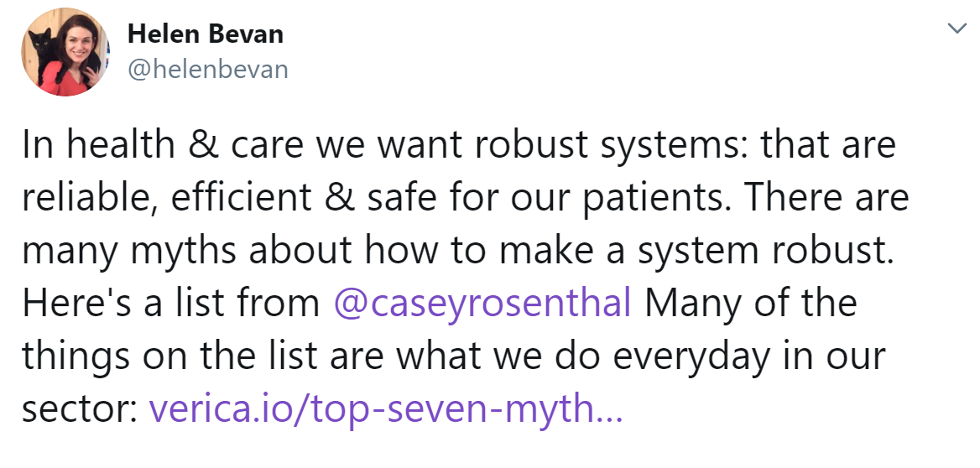Click the tweet line starting 'reliable, efficient & safe'

(x=465, y=197)
